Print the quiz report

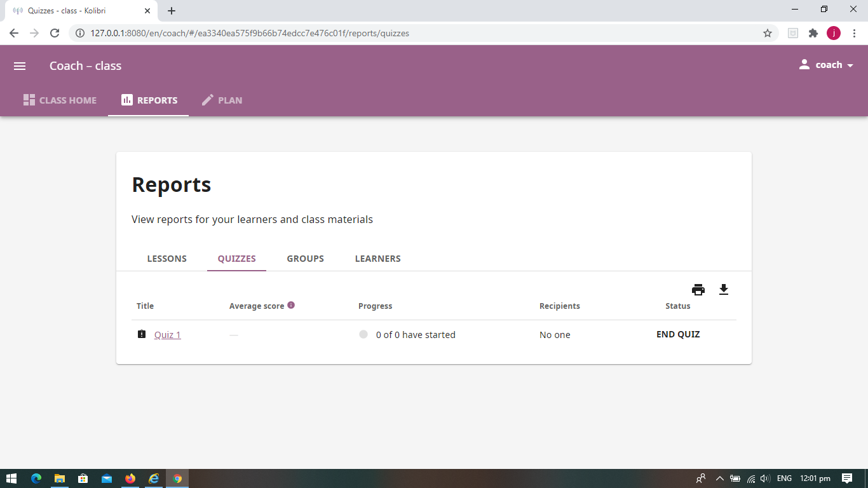[x=698, y=288]
